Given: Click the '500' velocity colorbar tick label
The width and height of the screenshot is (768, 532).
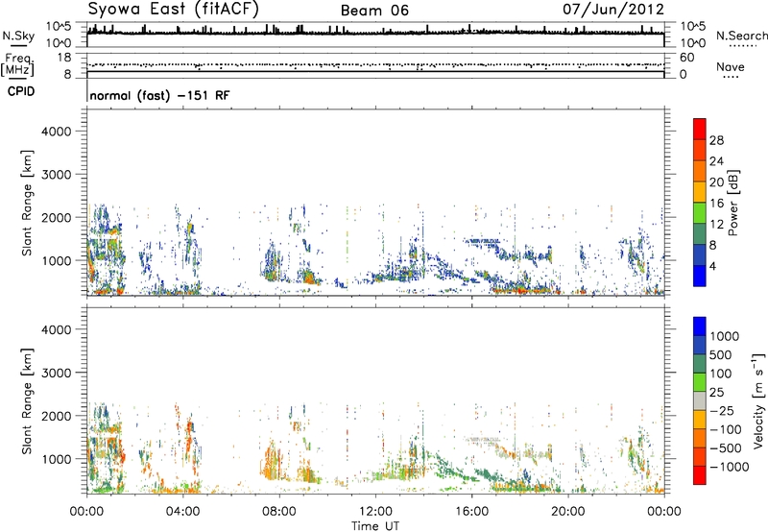Looking at the screenshot, I should click(x=720, y=354).
